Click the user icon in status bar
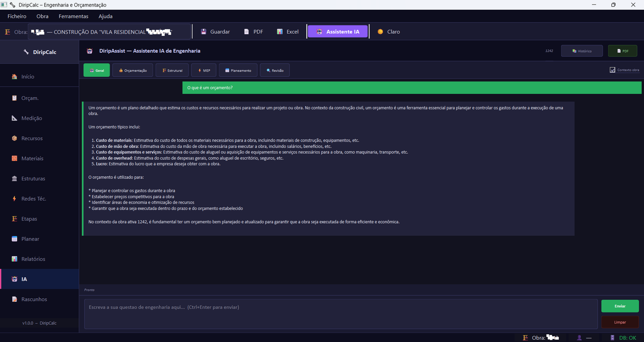Image resolution: width=644 pixels, height=342 pixels. point(579,338)
